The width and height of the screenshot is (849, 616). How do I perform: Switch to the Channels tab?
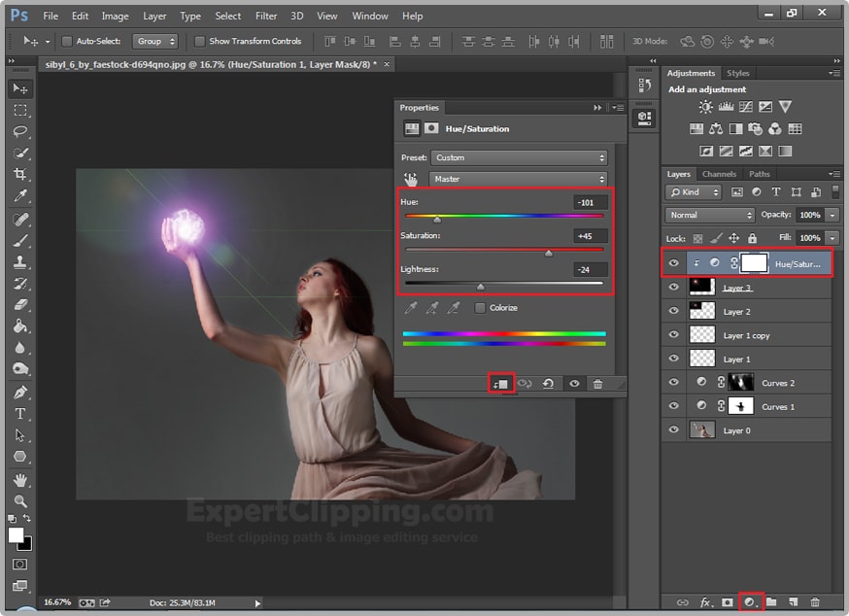[719, 175]
